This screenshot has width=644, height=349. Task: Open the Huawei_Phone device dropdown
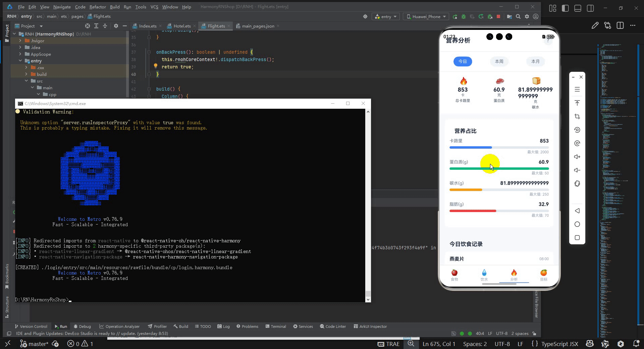tap(426, 16)
